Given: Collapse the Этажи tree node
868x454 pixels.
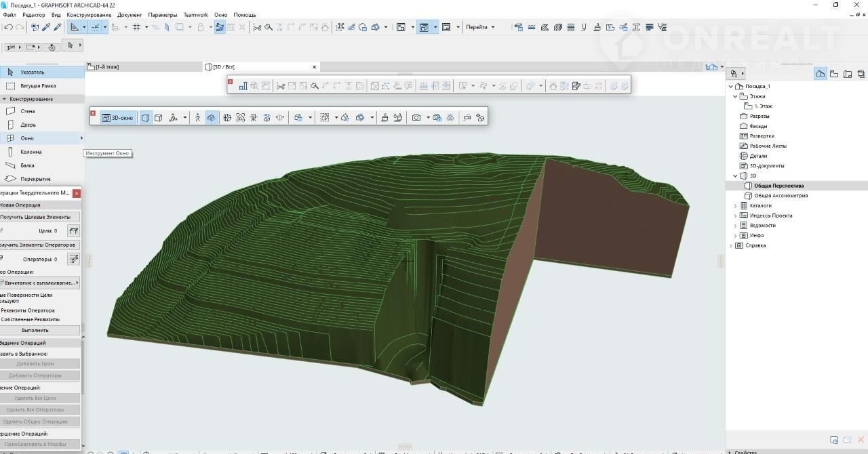Looking at the screenshot, I should [735, 96].
